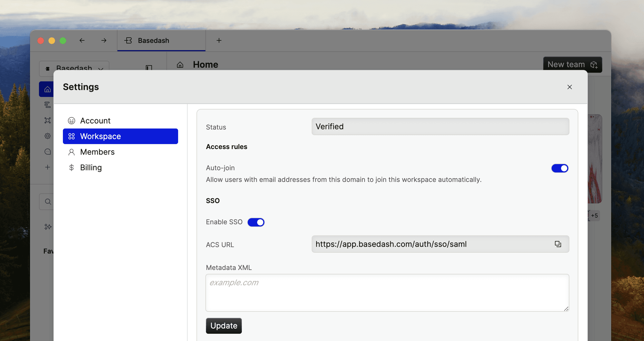Click into the Metadata XML text area

[387, 293]
